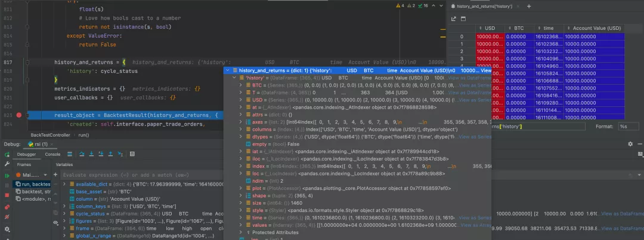This screenshot has width=644, height=240.
Task: Open data view panel gear settings
Action: (630, 144)
